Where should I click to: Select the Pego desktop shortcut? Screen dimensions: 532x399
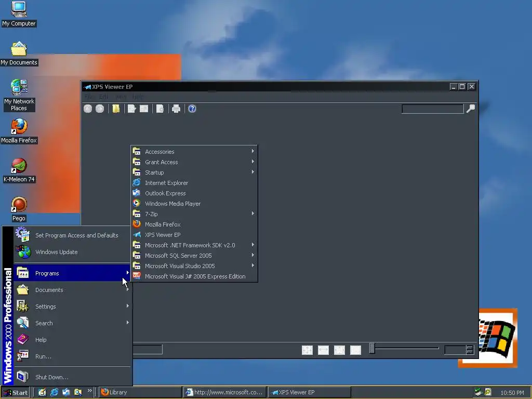[19, 209]
